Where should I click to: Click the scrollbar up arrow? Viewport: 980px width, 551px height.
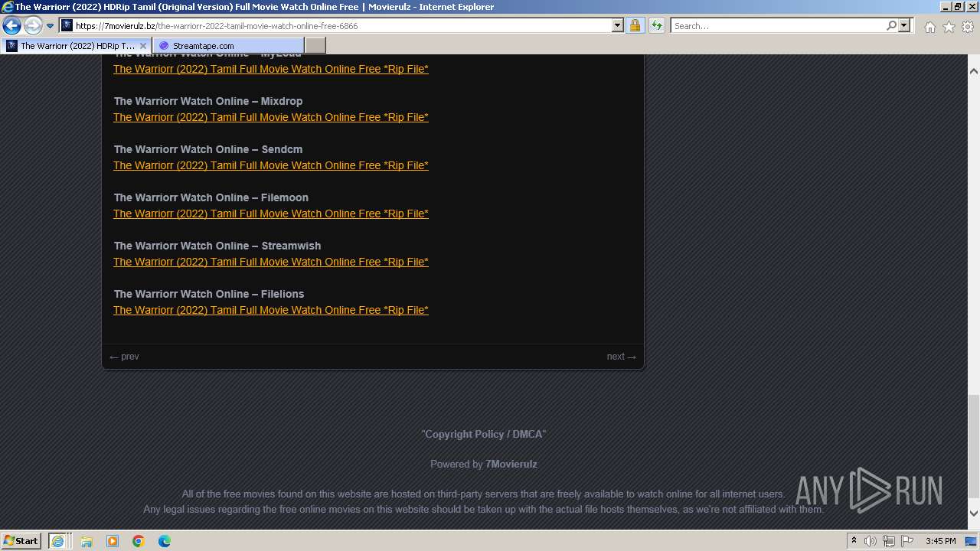974,71
